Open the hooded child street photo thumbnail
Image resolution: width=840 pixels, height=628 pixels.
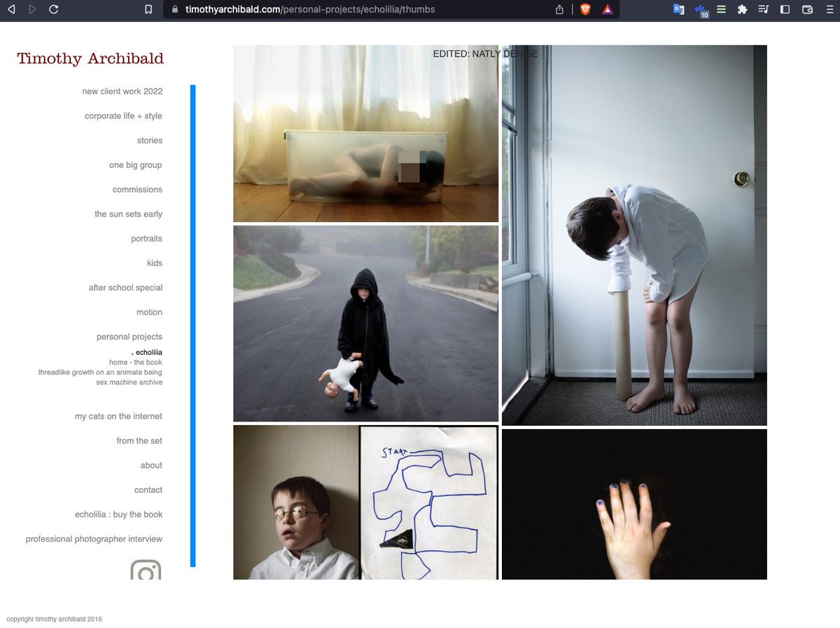(x=365, y=323)
